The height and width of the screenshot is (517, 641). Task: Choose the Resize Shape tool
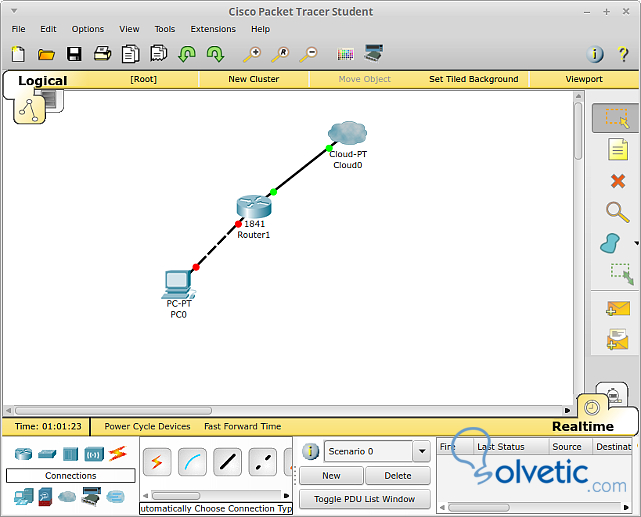click(622, 273)
